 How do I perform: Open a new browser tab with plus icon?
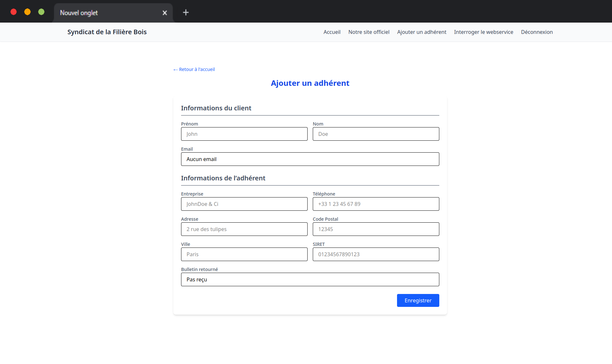(x=186, y=13)
